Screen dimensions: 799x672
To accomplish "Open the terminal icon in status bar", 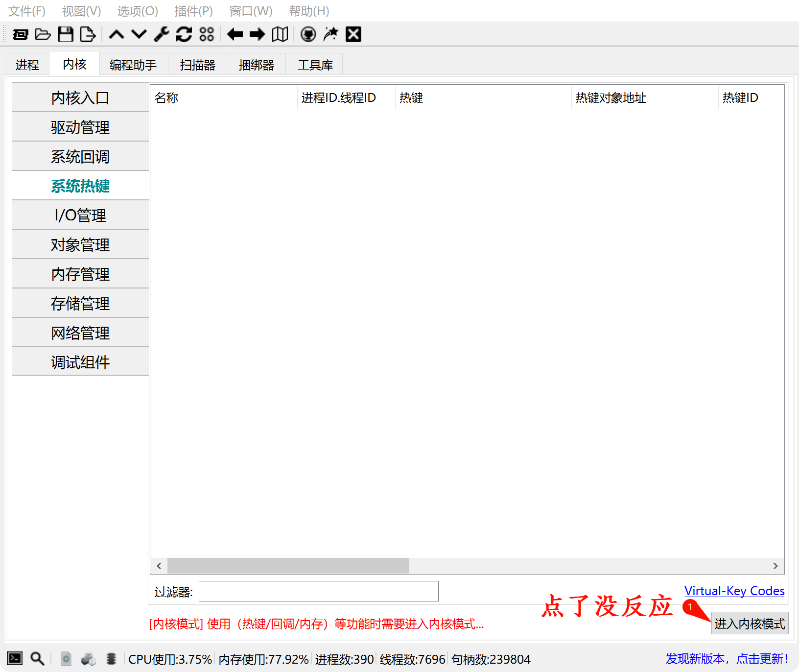I will point(15,659).
